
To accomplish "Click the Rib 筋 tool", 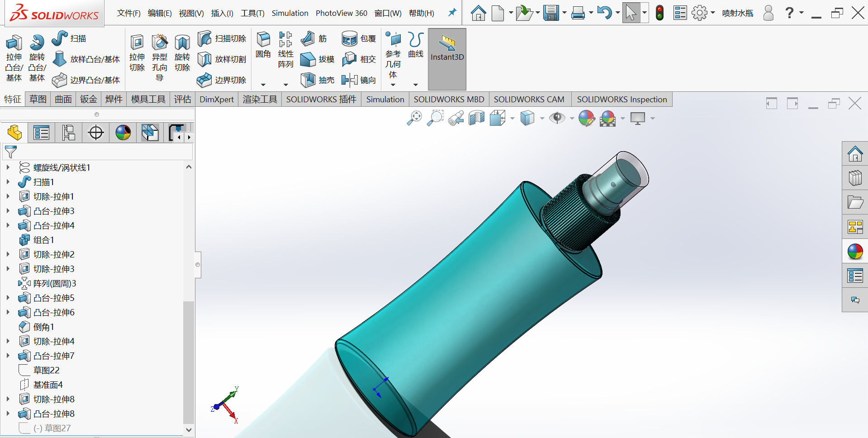I will [314, 38].
